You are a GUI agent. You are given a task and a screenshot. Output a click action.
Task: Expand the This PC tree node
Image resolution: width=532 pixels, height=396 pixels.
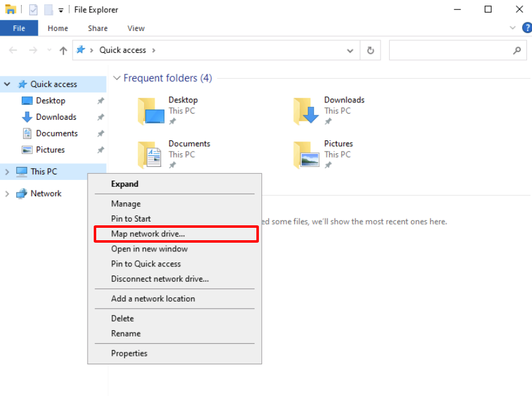click(x=7, y=172)
